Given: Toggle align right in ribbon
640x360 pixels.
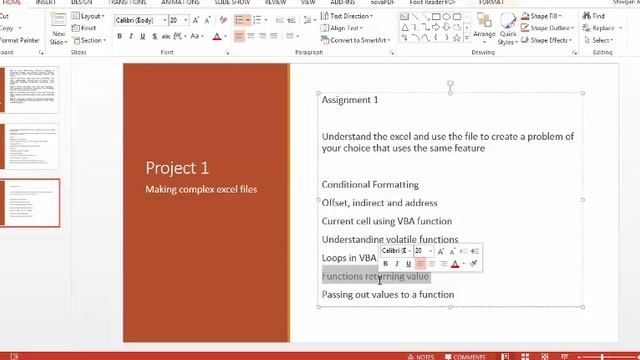Looking at the screenshot, I should coord(262,36).
